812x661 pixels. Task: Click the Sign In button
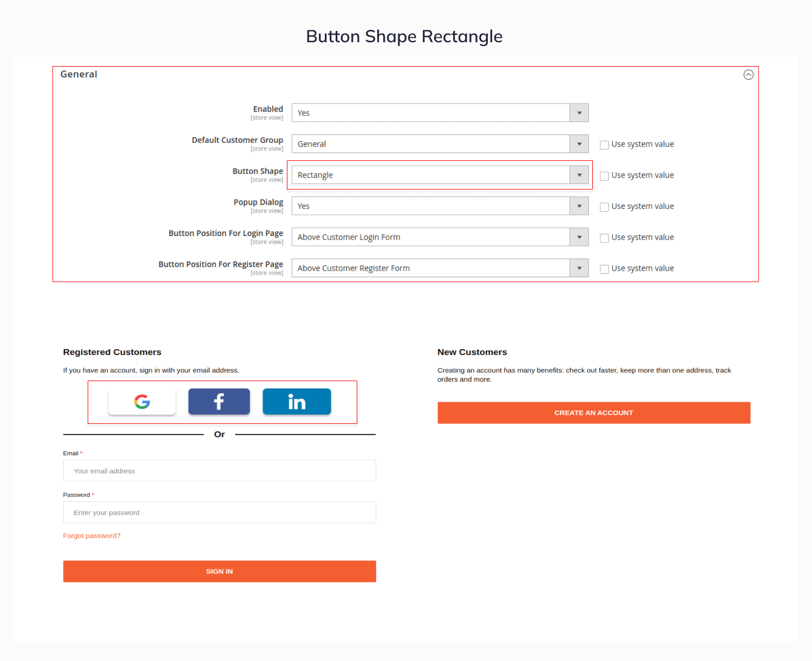coord(219,571)
